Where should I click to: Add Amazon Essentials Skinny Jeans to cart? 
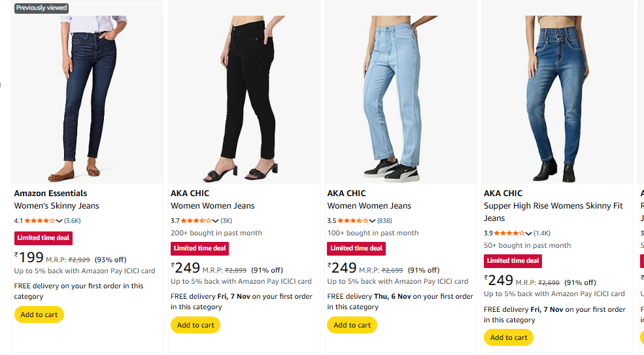point(39,314)
